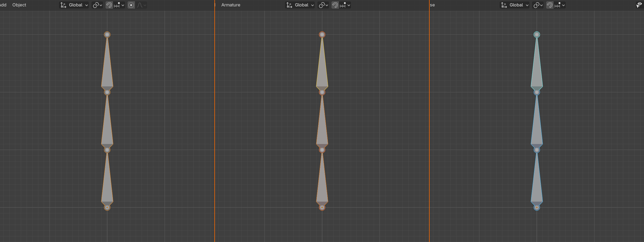Screen dimensions: 644x242
Task: Open pivot point dropdown in middle Armature viewport
Action: tap(323, 5)
